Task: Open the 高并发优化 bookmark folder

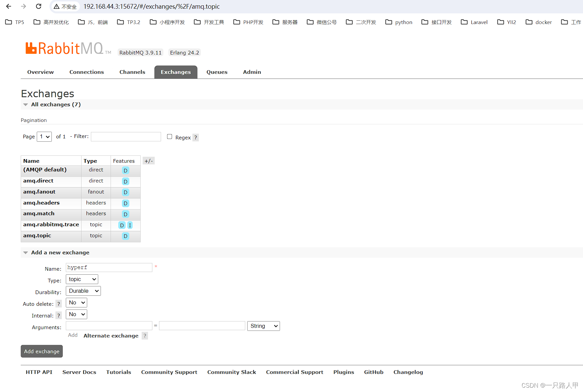Action: 51,22
